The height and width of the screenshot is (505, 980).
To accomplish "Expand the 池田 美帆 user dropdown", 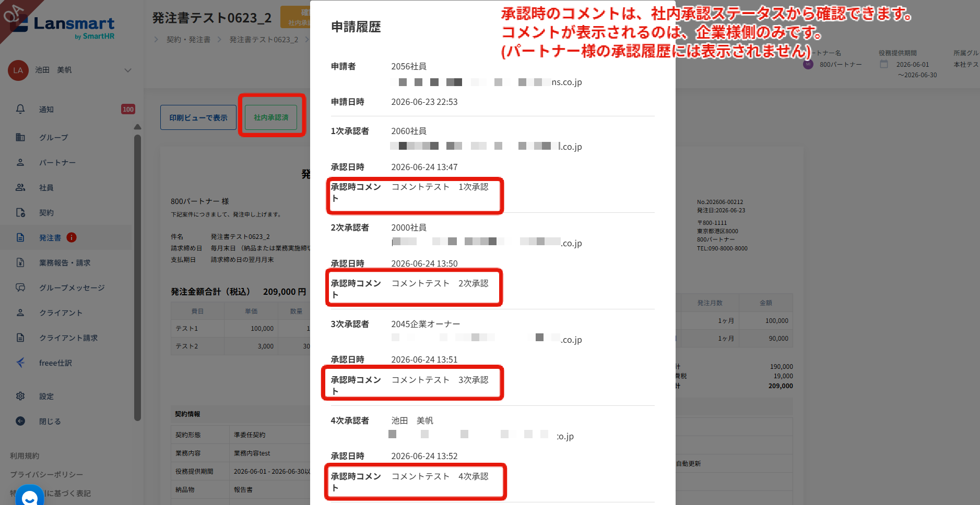I will (x=128, y=70).
